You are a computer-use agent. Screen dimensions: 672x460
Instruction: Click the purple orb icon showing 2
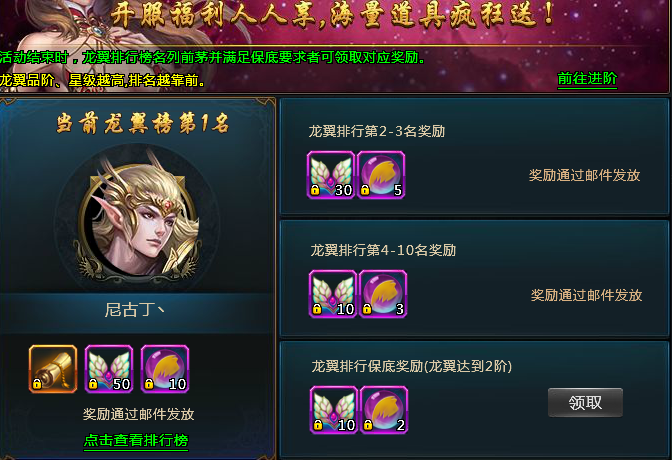(384, 410)
